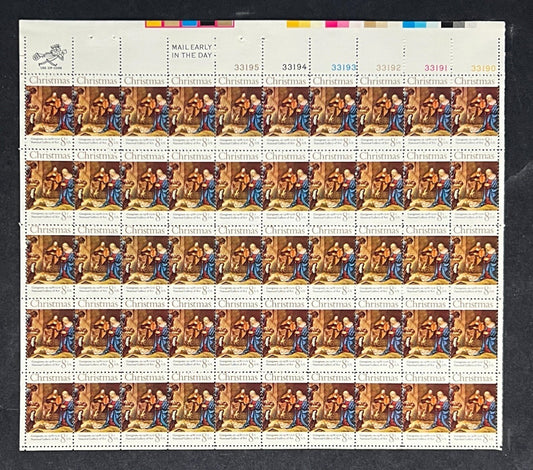The height and width of the screenshot is (470, 533).
Task: Select the yellow plate number 33190
Action: (483, 68)
